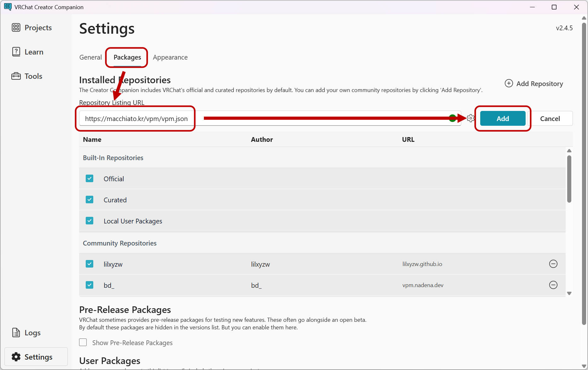View the Logs page
The height and width of the screenshot is (370, 588).
click(26, 333)
